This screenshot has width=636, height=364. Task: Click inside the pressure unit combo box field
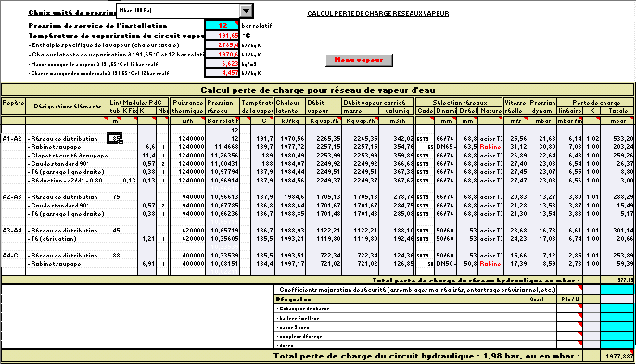tap(178, 10)
